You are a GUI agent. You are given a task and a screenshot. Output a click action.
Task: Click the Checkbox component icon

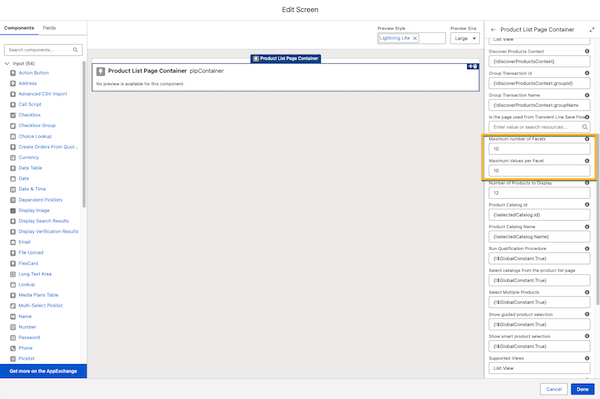(x=13, y=115)
